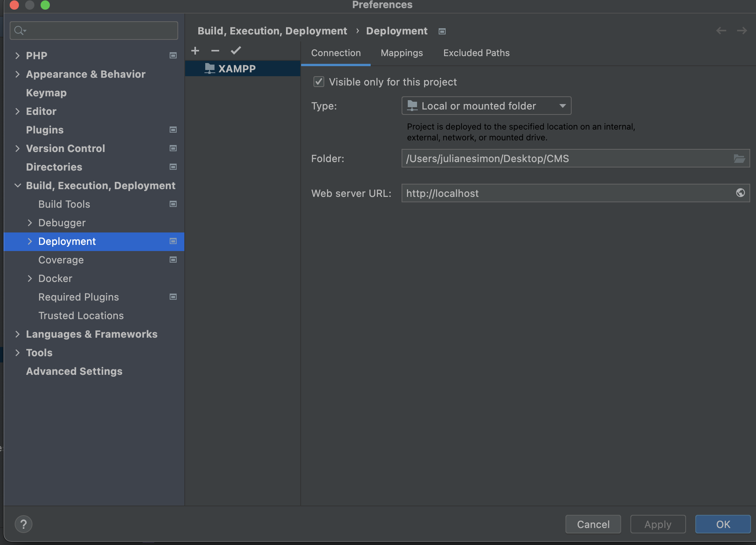Open Advanced Settings page
Image resolution: width=756 pixels, height=545 pixels.
click(x=74, y=371)
